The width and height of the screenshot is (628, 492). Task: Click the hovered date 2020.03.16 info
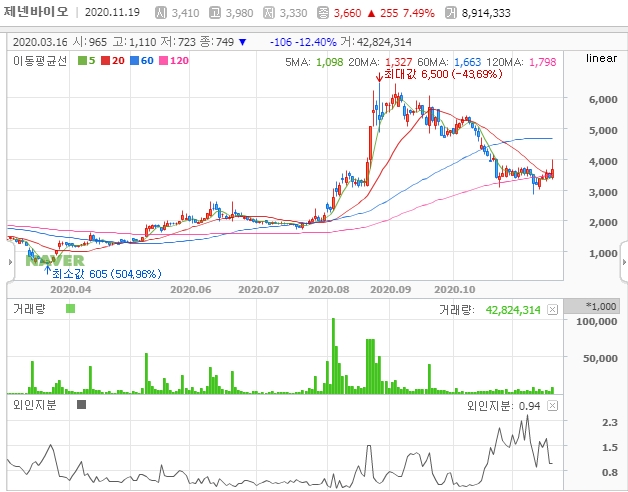[40, 42]
